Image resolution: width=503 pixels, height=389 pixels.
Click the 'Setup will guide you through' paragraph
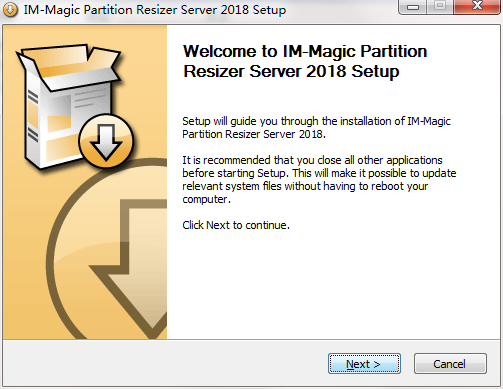pos(316,128)
